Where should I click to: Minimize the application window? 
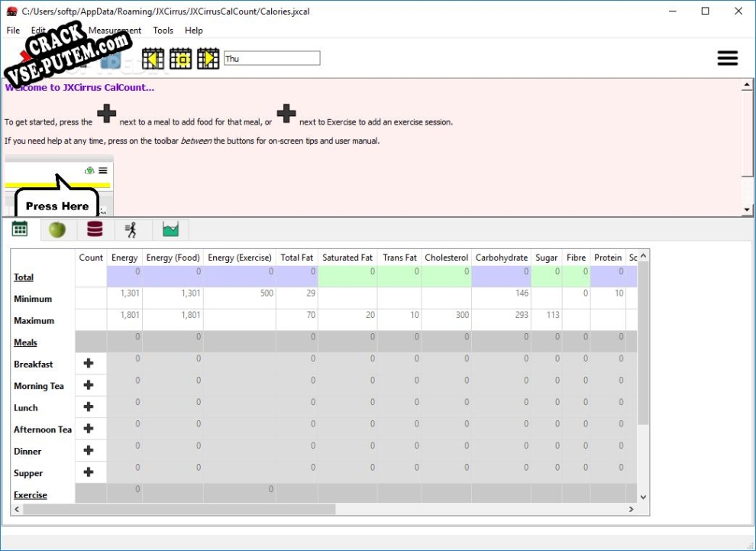click(674, 11)
